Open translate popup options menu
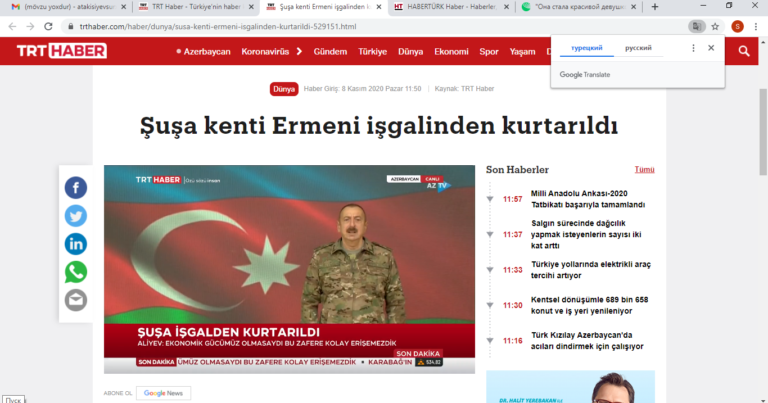The width and height of the screenshot is (768, 403). point(693,48)
